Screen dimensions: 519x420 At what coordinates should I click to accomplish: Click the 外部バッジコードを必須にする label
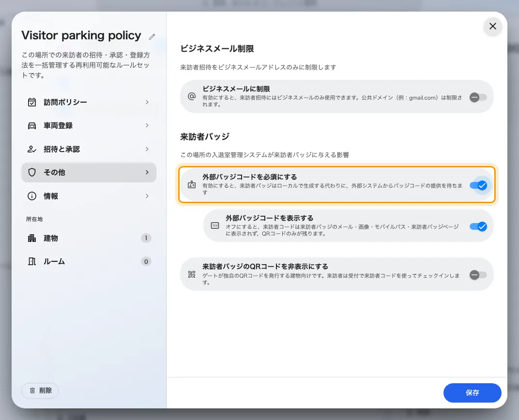point(249,177)
